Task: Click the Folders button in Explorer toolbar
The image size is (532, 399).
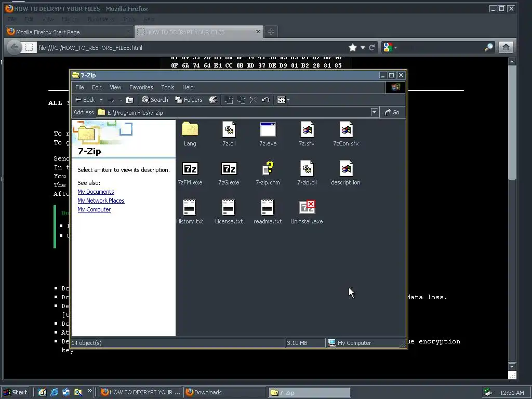Action: point(189,100)
